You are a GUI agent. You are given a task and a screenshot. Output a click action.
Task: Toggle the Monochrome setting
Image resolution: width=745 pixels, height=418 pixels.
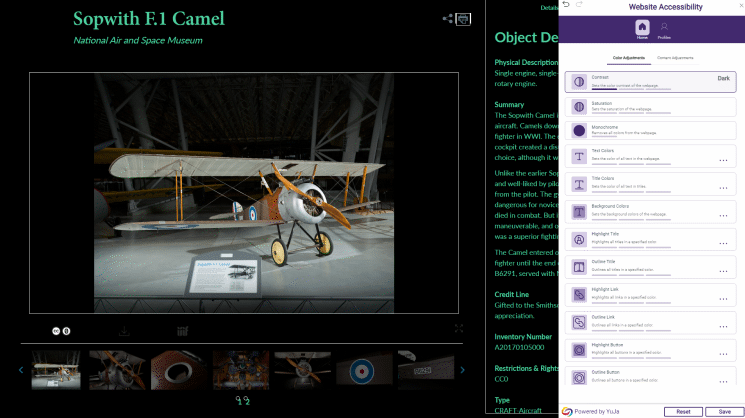click(x=650, y=131)
